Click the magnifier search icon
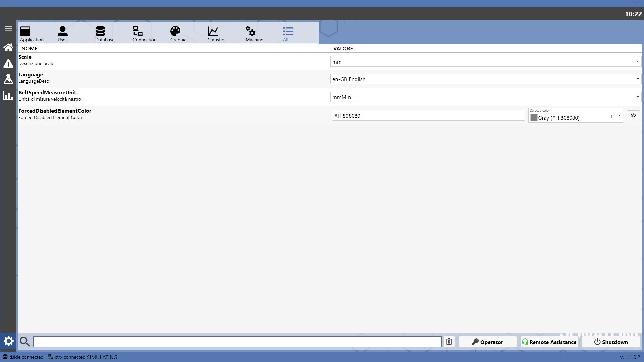Image resolution: width=644 pixels, height=362 pixels. pos(25,342)
